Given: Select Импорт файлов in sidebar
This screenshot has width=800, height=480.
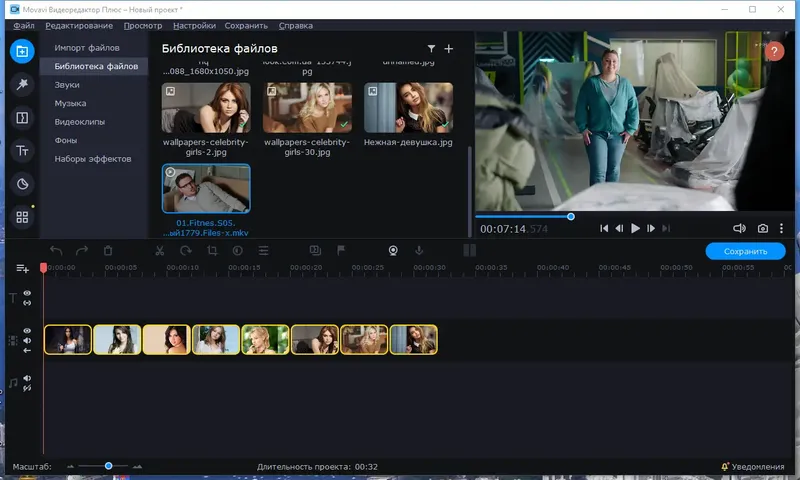Looking at the screenshot, I should 87,47.
